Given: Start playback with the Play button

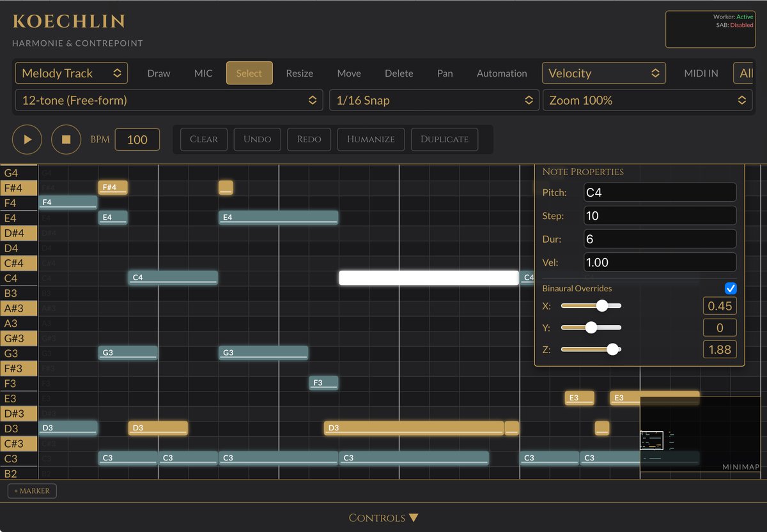Looking at the screenshot, I should [26, 139].
